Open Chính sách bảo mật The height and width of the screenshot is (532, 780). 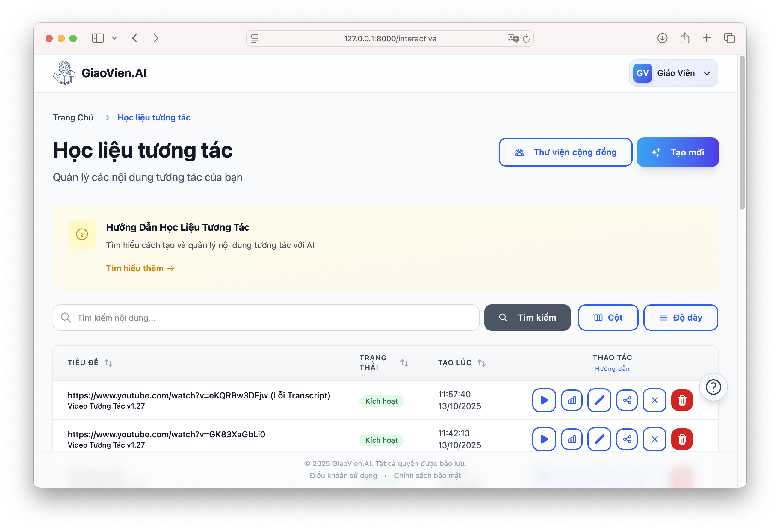point(427,476)
